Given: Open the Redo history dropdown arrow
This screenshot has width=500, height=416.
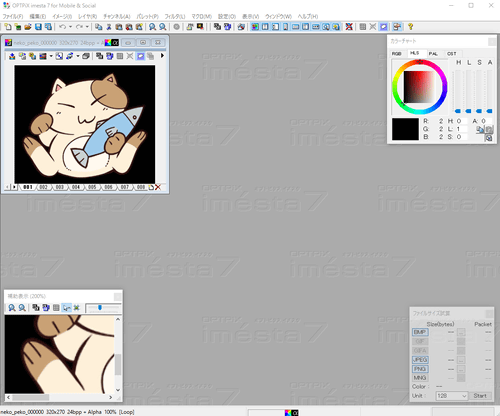Looking at the screenshot, I should [x=87, y=27].
